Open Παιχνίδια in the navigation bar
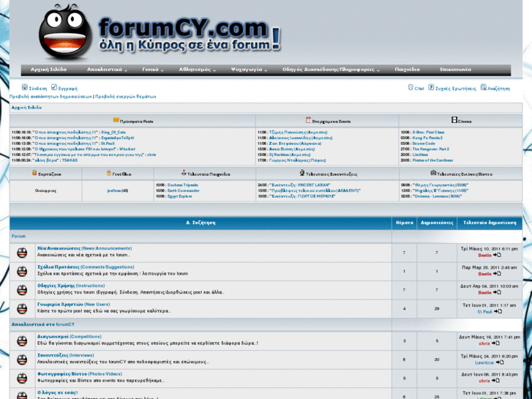This screenshot has width=532, height=399. (407, 70)
